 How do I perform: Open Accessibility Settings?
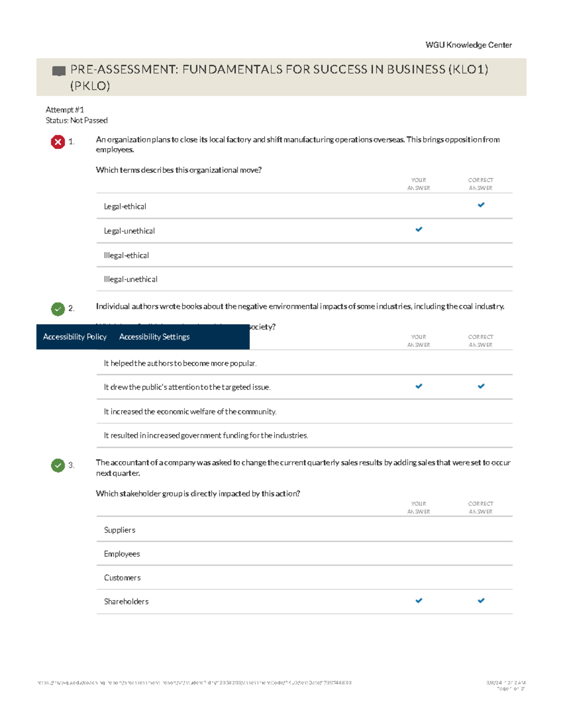click(155, 337)
